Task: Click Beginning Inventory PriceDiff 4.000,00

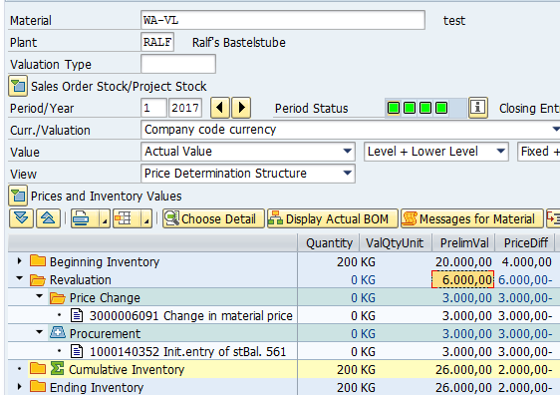Action: [526, 262]
